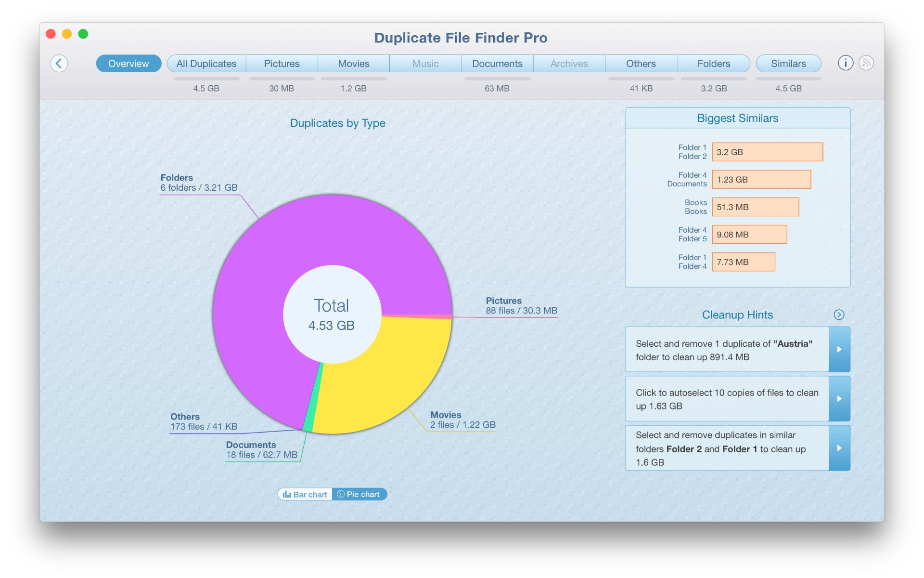Open the Folders tab
The height and width of the screenshot is (578, 924).
(713, 64)
